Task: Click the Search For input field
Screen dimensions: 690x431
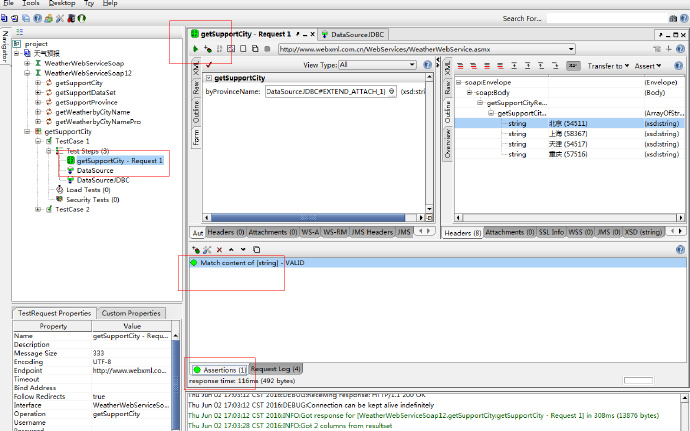Action: 607,18
